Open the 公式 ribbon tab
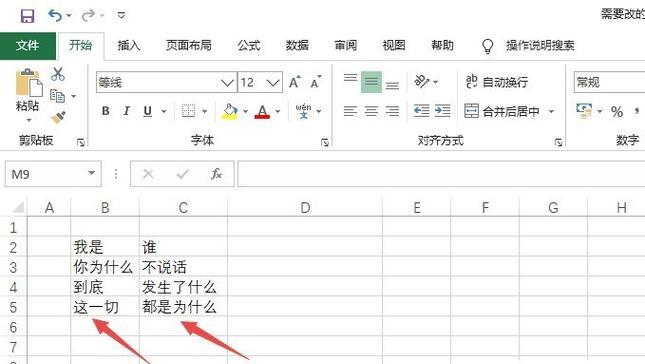Screen dimensions: 645x364 (x=248, y=45)
